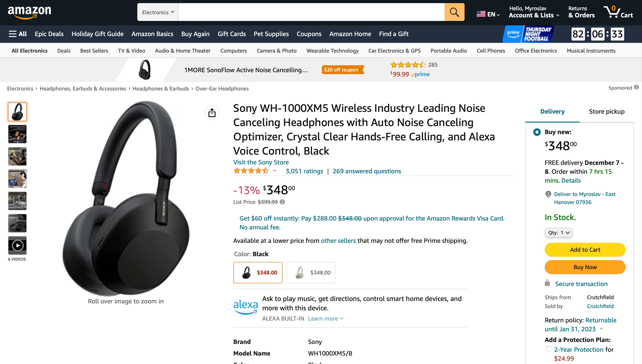Click inside the search input field

click(311, 12)
